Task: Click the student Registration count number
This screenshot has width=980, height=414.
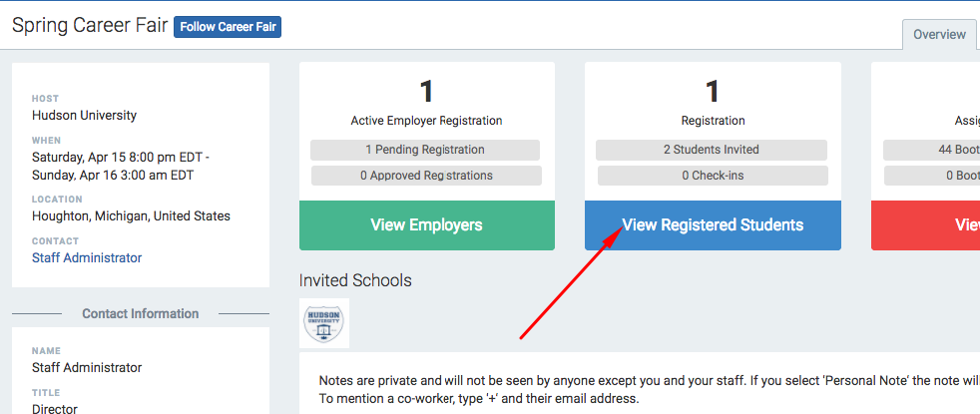Action: point(713,92)
